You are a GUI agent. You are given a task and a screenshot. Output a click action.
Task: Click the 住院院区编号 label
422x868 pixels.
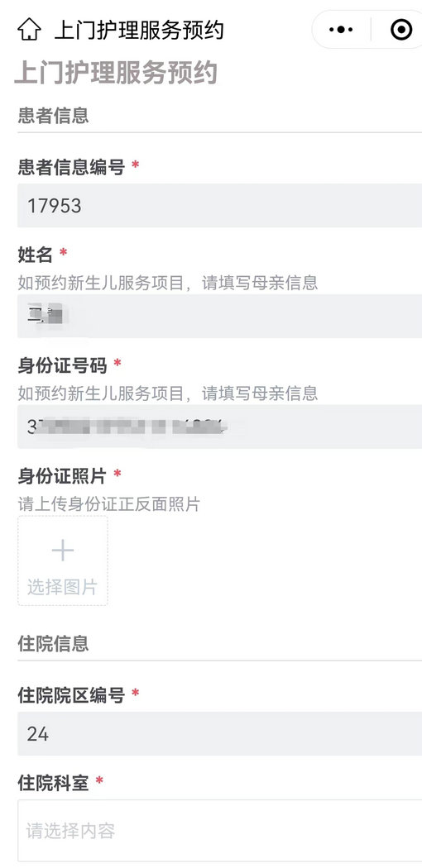[71, 694]
